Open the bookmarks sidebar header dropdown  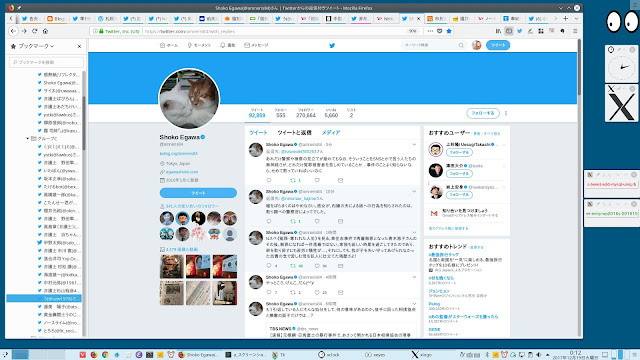33,47
